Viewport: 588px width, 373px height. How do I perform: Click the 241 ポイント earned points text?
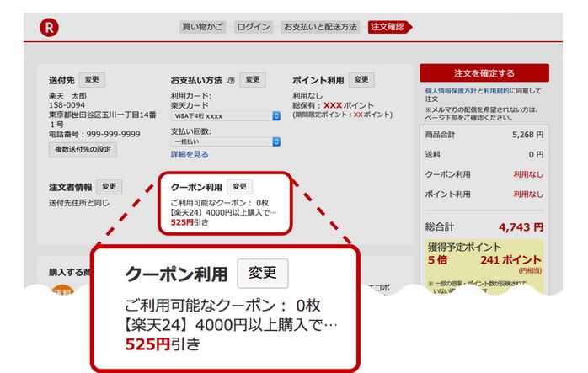[510, 260]
